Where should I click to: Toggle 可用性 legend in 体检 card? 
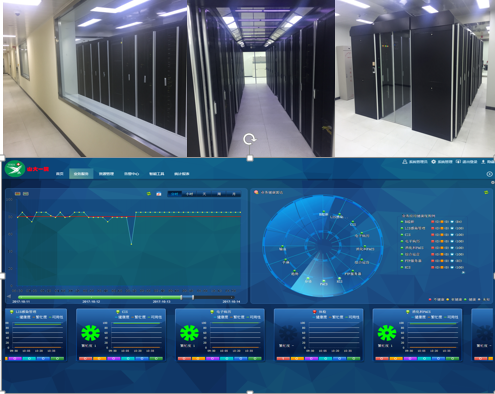click(352, 317)
